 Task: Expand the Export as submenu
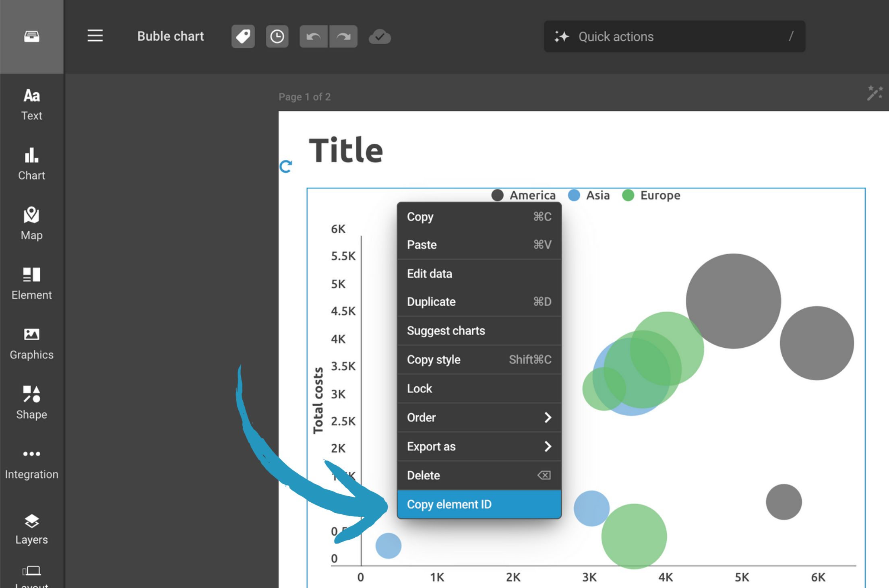pos(479,446)
